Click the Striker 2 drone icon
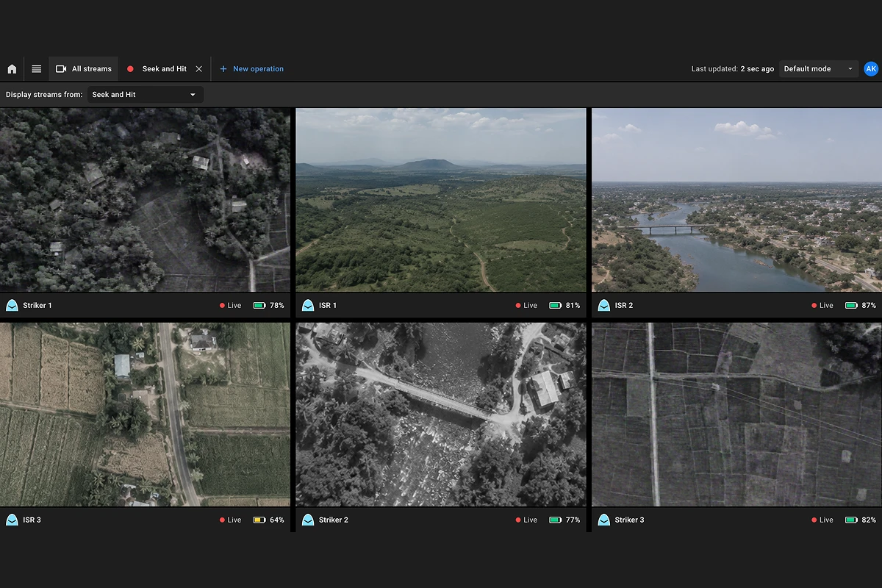Viewport: 882px width, 588px height. pos(308,520)
